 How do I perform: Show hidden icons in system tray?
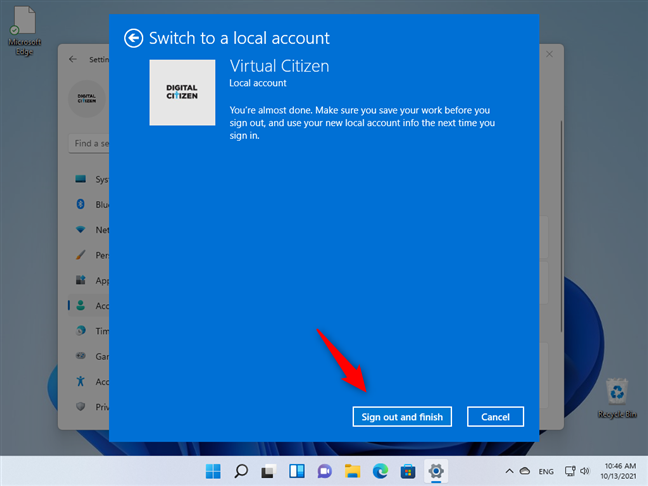pyautogui.click(x=510, y=471)
